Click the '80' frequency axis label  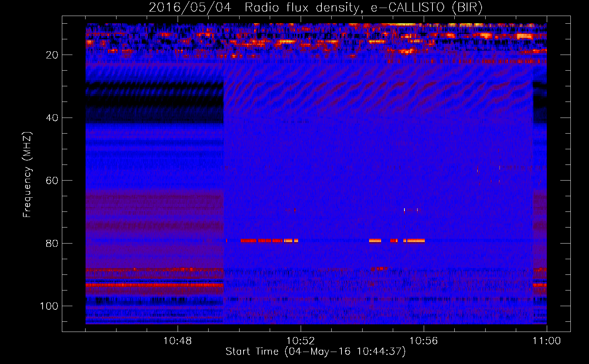(x=52, y=243)
